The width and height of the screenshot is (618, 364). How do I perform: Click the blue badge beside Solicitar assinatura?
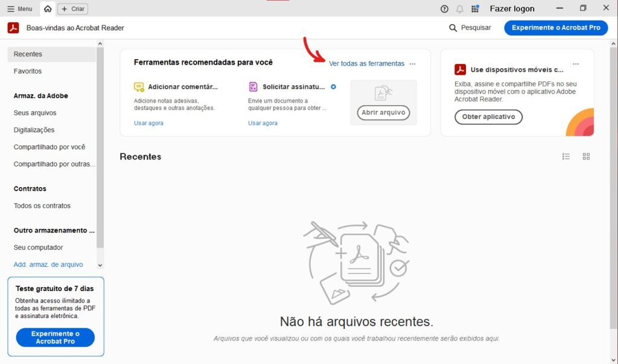tap(333, 87)
